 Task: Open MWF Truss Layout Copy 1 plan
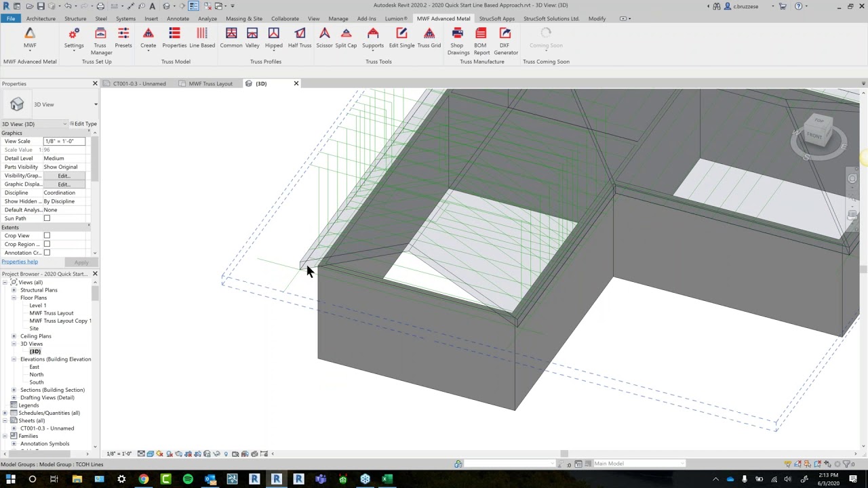(60, 321)
